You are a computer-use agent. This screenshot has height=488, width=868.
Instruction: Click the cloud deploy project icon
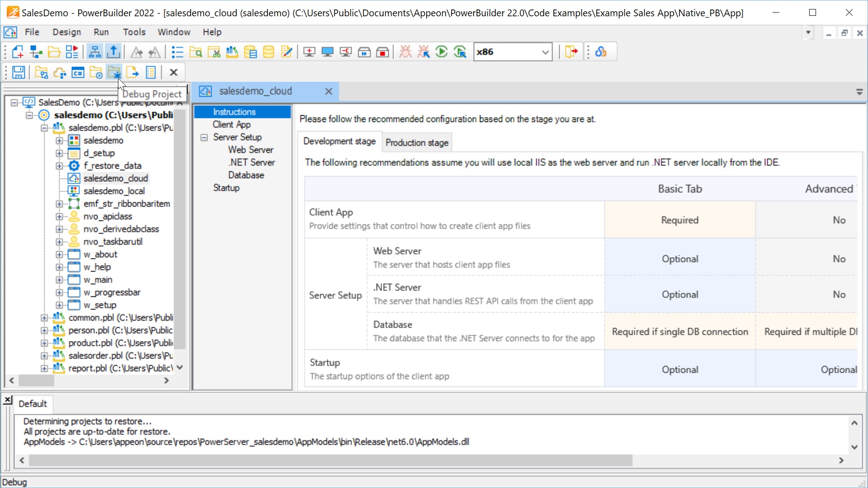tap(60, 72)
